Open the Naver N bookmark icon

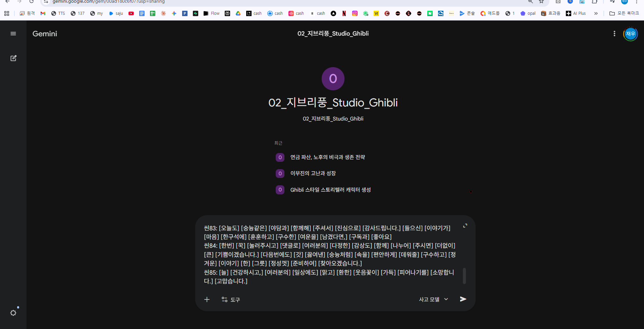click(x=430, y=13)
